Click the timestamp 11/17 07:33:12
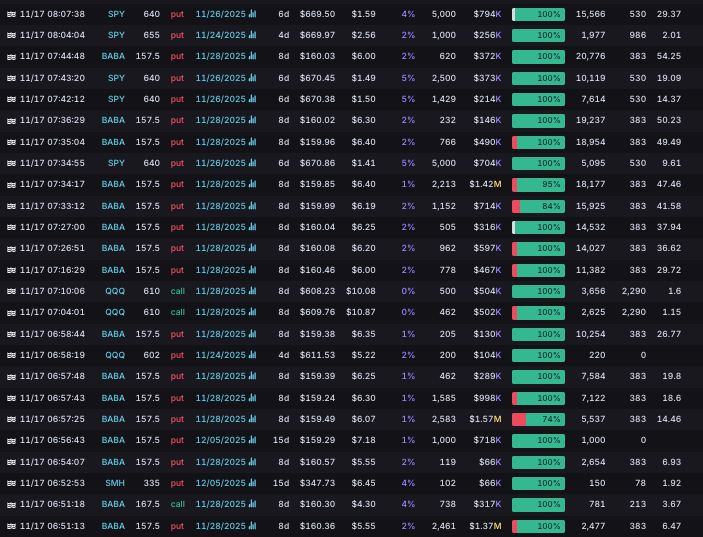 [x=52, y=206]
